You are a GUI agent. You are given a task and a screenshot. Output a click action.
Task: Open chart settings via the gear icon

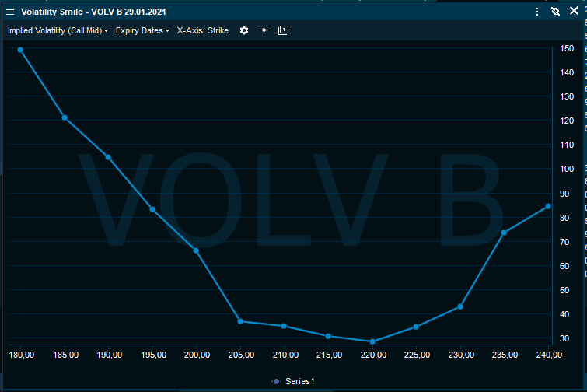tap(244, 30)
